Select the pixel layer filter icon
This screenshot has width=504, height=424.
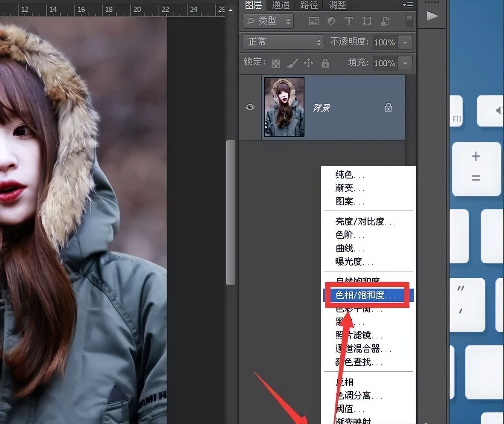click(x=313, y=21)
